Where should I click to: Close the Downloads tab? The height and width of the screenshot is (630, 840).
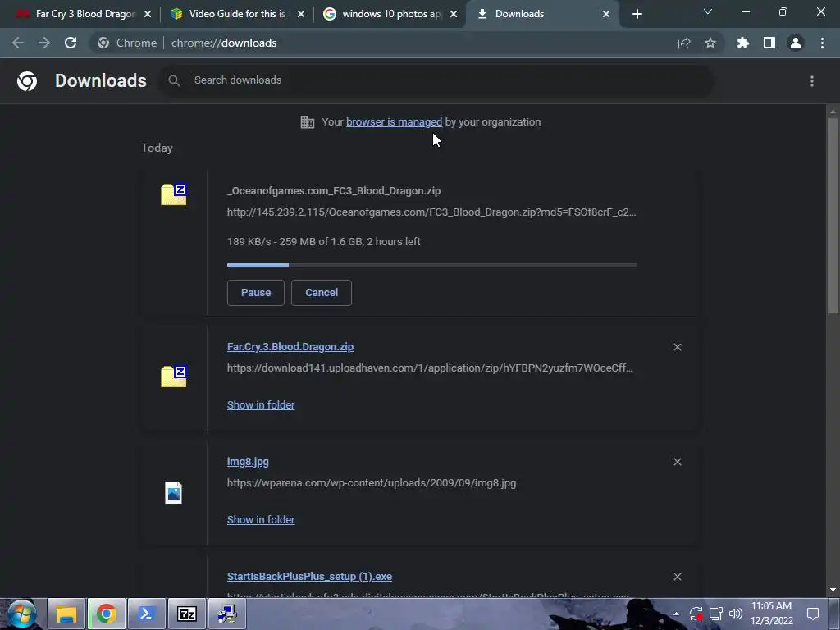tap(606, 14)
